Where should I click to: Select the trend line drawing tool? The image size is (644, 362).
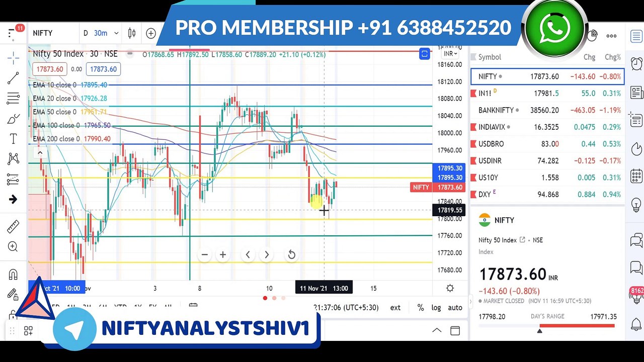(13, 78)
